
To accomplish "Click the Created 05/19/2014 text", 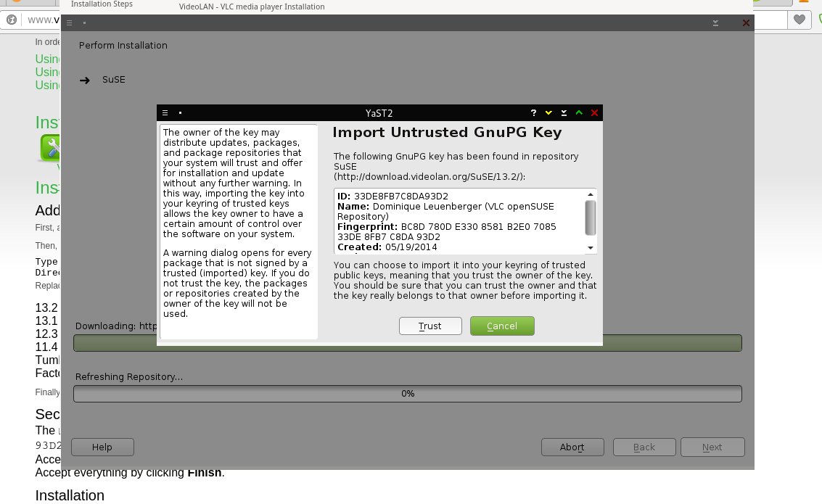I will (x=387, y=247).
